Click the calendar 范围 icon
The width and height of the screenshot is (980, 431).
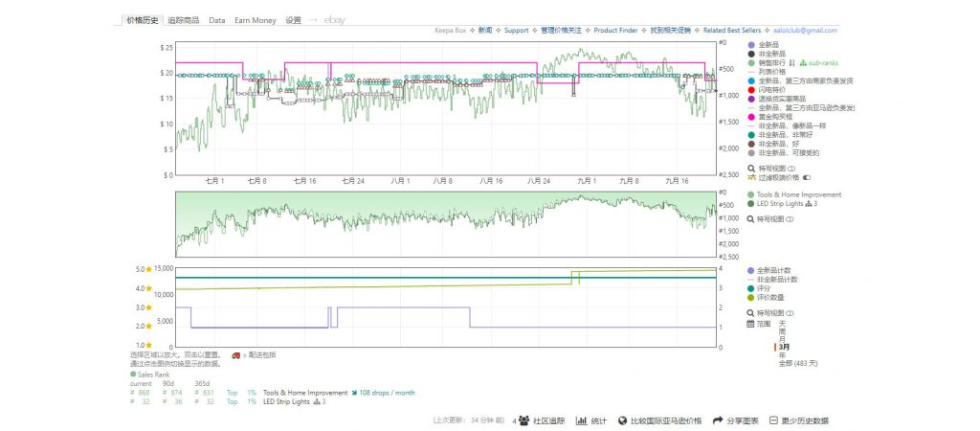(750, 324)
